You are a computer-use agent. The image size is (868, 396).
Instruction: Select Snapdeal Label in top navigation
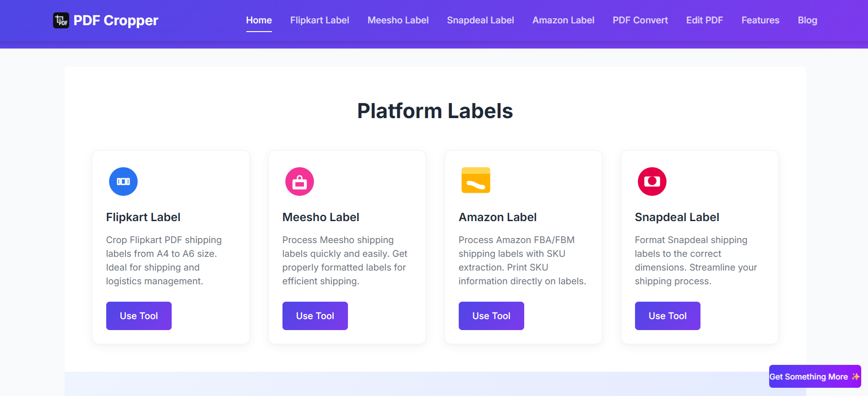pyautogui.click(x=481, y=20)
